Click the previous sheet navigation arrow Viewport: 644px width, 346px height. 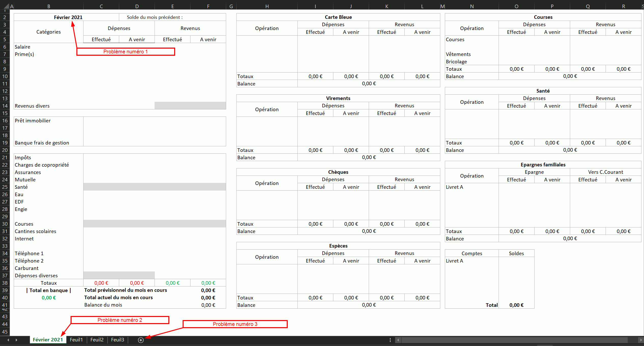[8, 340]
